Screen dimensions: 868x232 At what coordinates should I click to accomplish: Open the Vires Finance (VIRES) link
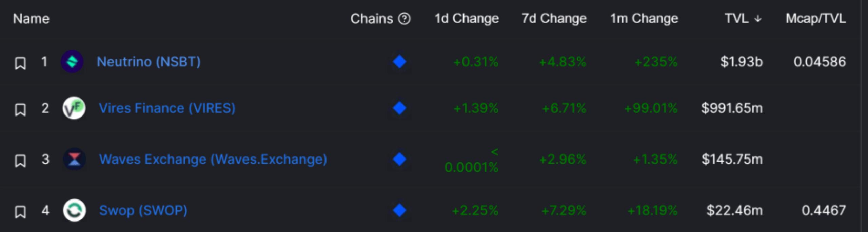tap(167, 108)
